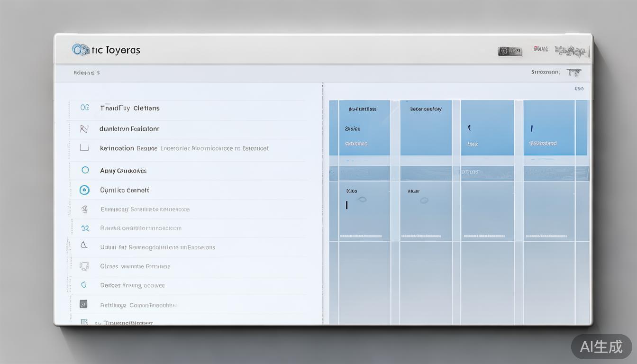Click the blue icon beside 'Rawat onaitilornnroeckom'

(85, 228)
